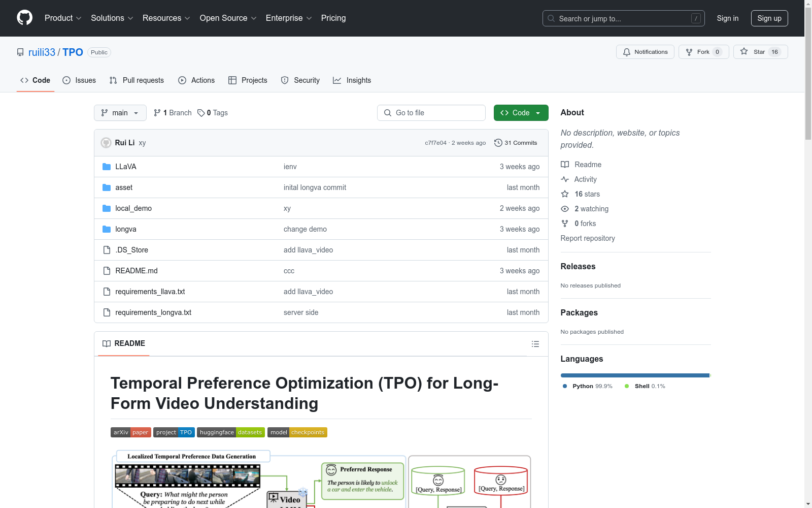The image size is (812, 508).
Task: Open the commit c7f7e04 hash link
Action: pyautogui.click(x=436, y=143)
